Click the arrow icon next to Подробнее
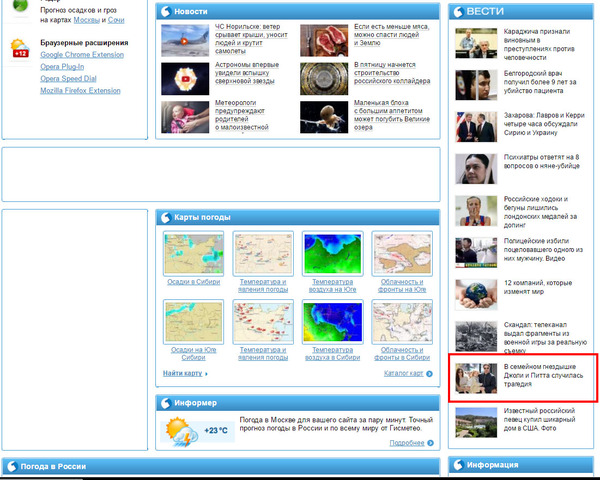This screenshot has width=600, height=480. [x=430, y=443]
